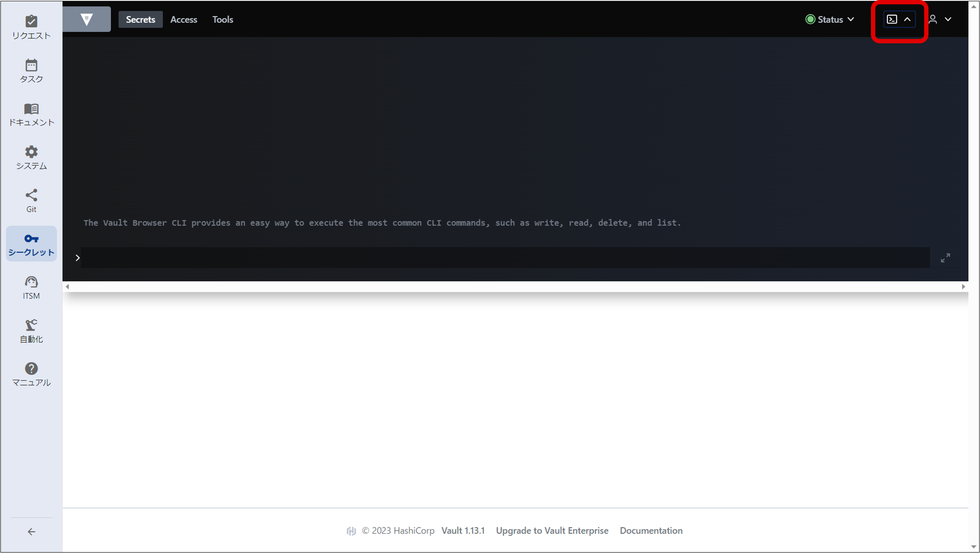Open the ドキュメント section in sidebar
The width and height of the screenshot is (980, 553).
tap(31, 113)
